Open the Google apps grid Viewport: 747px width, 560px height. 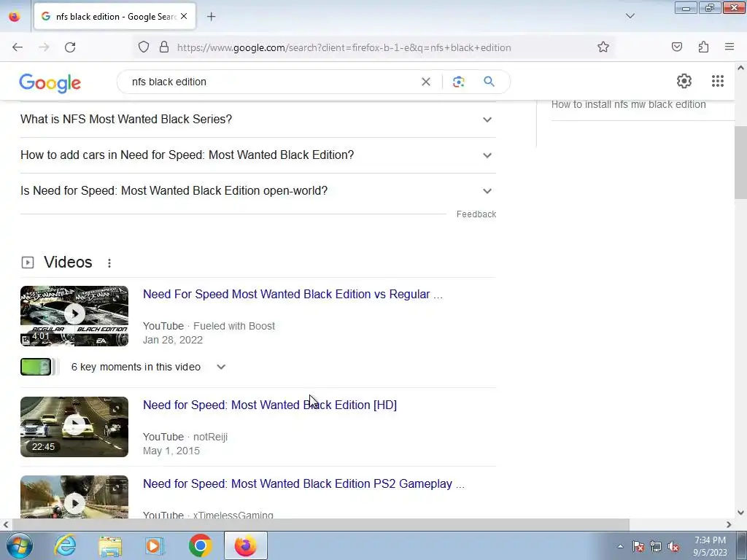point(718,81)
